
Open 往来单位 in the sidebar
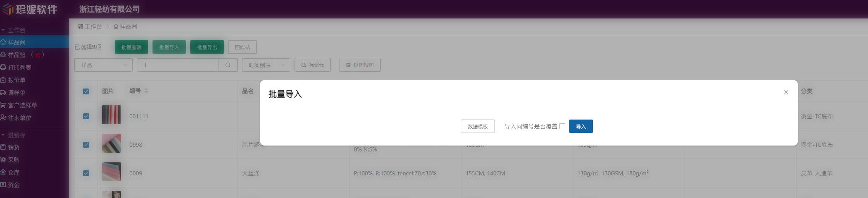(x=34, y=117)
